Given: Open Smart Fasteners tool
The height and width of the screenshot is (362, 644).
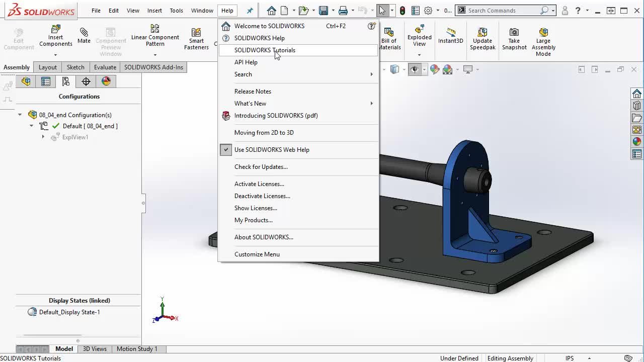Looking at the screenshot, I should pyautogui.click(x=196, y=33).
